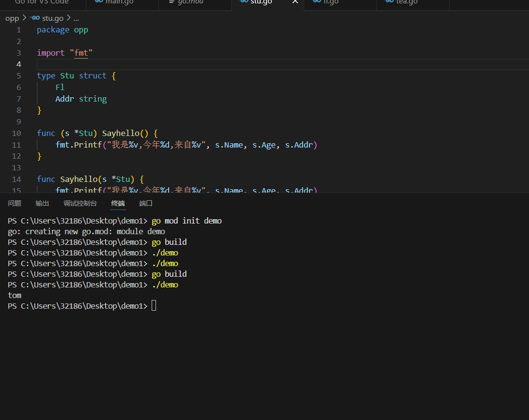Screen dimensions: 529x420
Task: Click the stu.go breadcrumb item
Action: coord(53,18)
